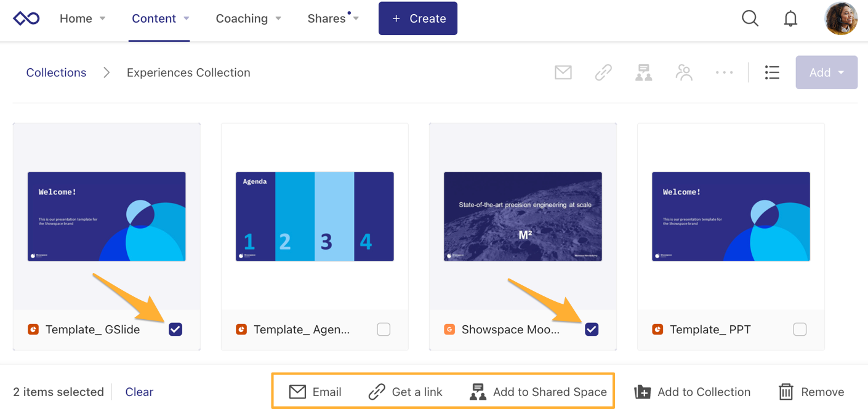This screenshot has height=412, width=868.
Task: Click the top toolbar link chain icon
Action: 603,73
